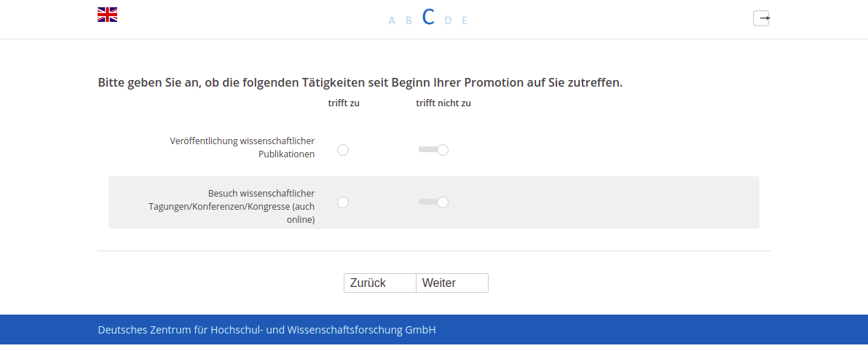
Task: Select 'trifft nicht zu' for Veröffentlichung wissenschaftlicher Publikationen
Action: point(442,150)
